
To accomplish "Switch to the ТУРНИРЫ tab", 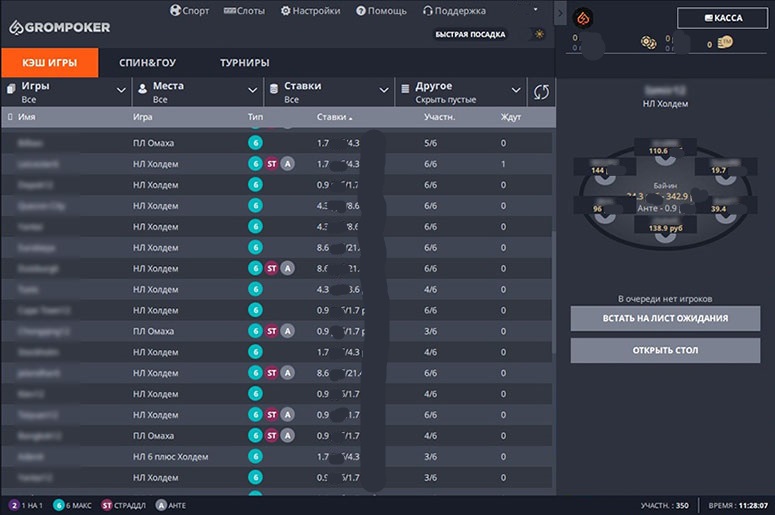I will click(x=245, y=63).
